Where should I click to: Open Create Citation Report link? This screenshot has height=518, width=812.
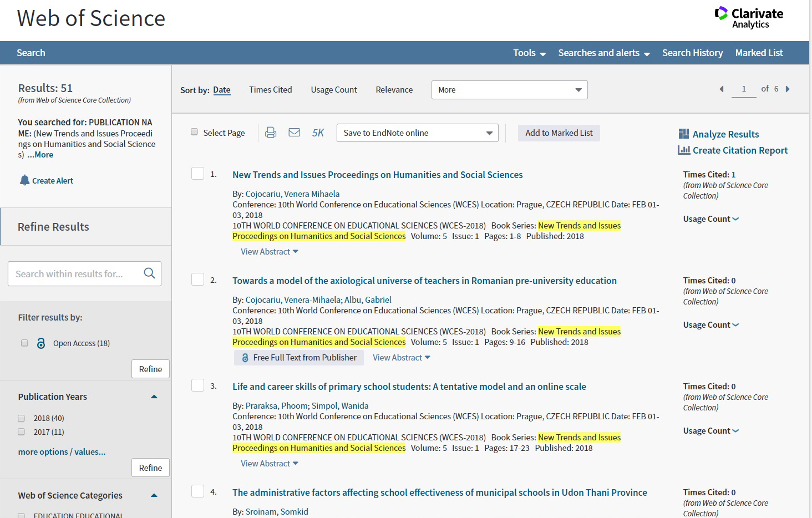pos(740,150)
